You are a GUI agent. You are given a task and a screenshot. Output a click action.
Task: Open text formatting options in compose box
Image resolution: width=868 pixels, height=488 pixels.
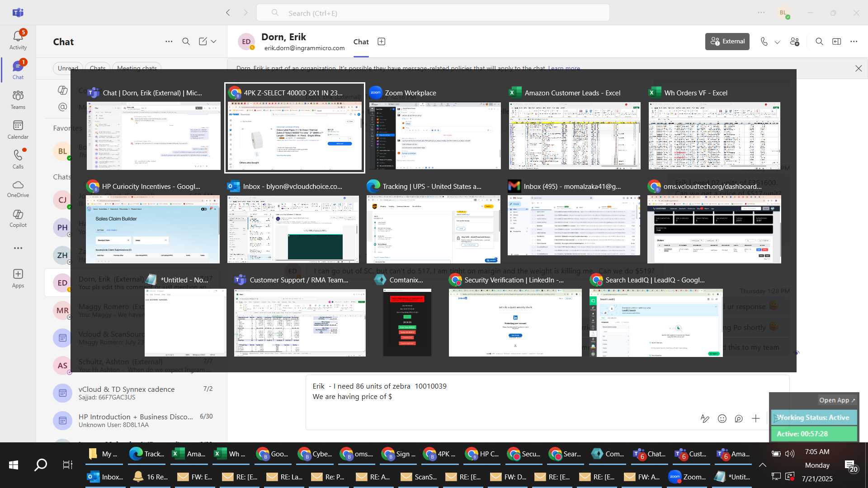[x=705, y=418]
